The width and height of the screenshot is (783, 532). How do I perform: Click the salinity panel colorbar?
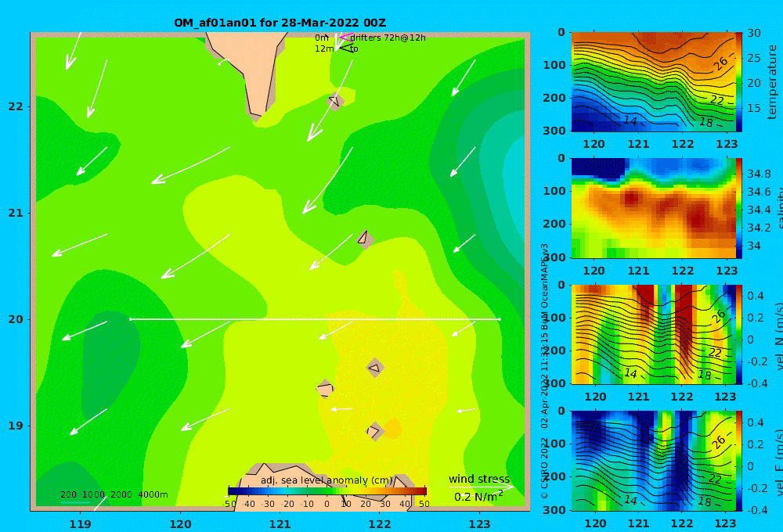click(738, 208)
